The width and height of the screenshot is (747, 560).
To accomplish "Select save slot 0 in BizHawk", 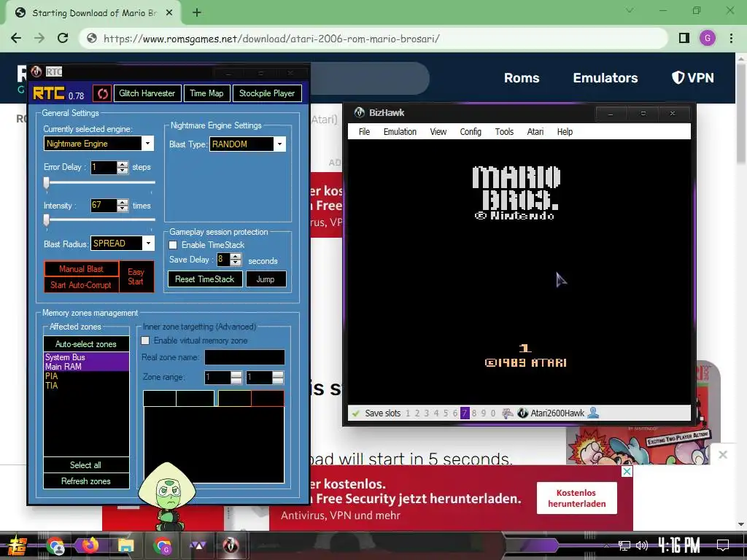I will (x=493, y=413).
